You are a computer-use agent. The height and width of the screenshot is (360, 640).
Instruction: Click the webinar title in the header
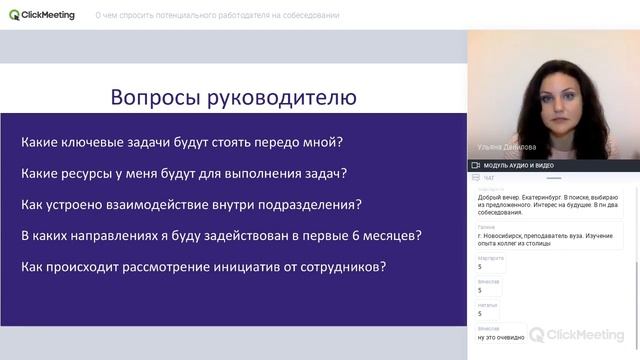coord(217,15)
